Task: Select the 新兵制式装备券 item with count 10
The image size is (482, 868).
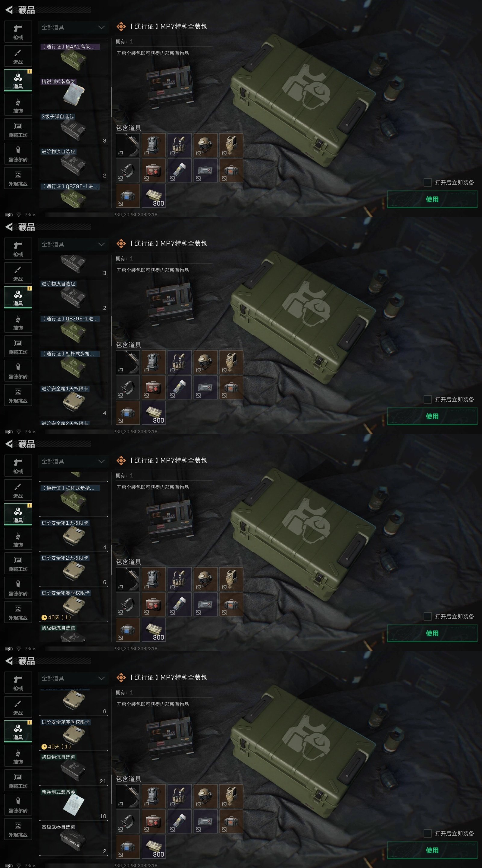Action: coord(74,804)
